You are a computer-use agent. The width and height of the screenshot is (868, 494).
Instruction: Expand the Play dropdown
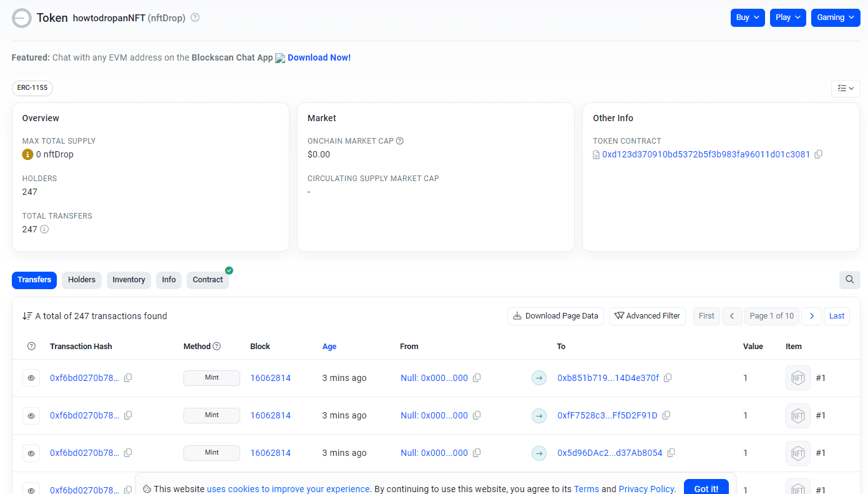click(788, 17)
